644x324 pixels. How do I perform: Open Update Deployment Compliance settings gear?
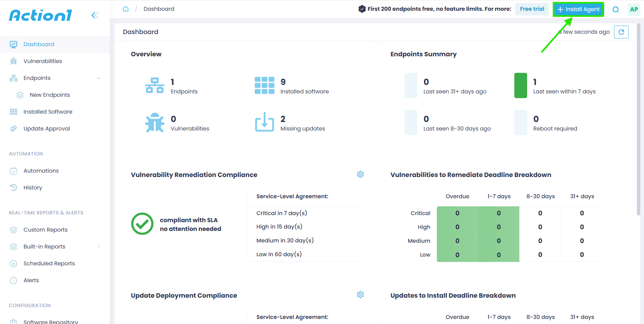pos(360,295)
